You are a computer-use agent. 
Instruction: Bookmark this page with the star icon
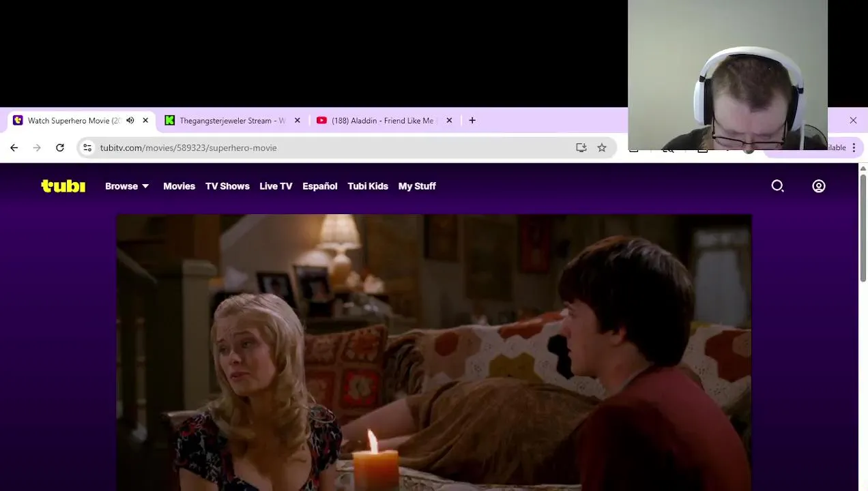pyautogui.click(x=602, y=148)
